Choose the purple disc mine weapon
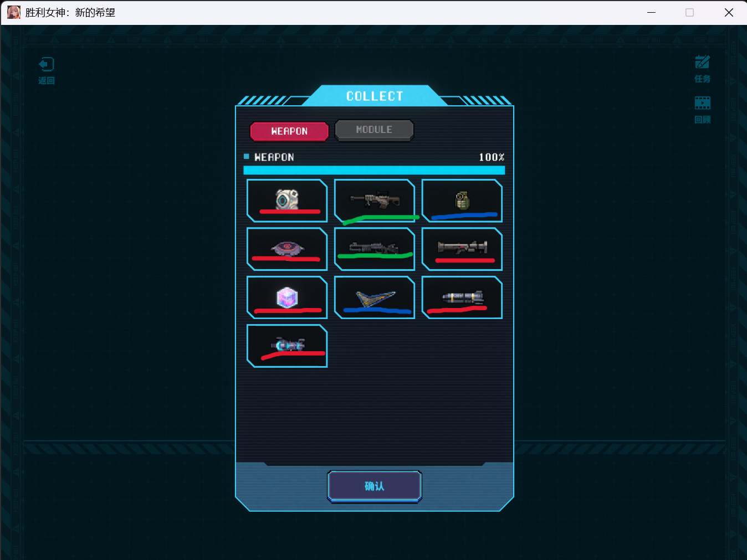 pyautogui.click(x=287, y=249)
